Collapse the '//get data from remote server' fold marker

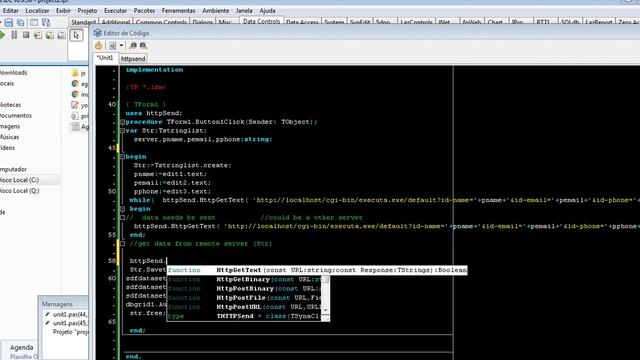tap(122, 244)
